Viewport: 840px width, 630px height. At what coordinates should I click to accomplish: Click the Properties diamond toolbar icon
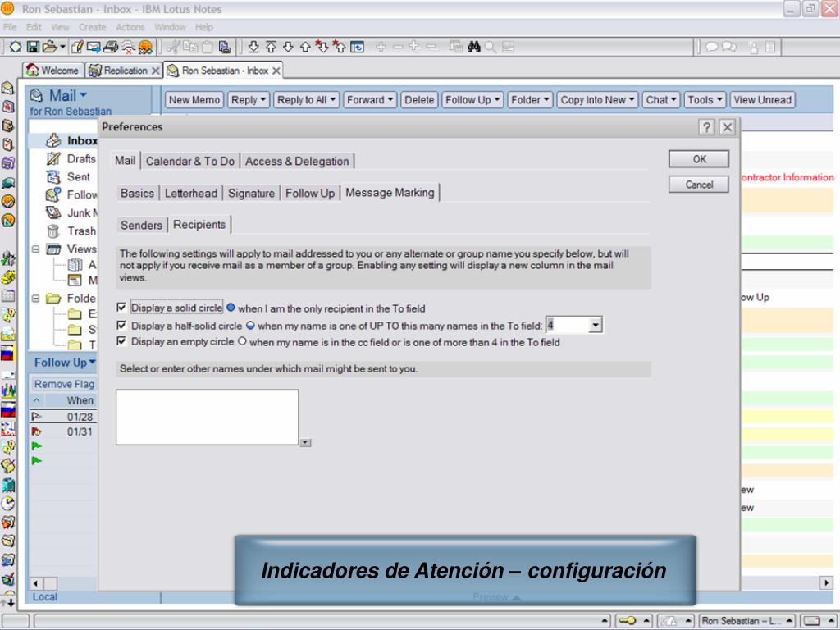tap(16, 47)
